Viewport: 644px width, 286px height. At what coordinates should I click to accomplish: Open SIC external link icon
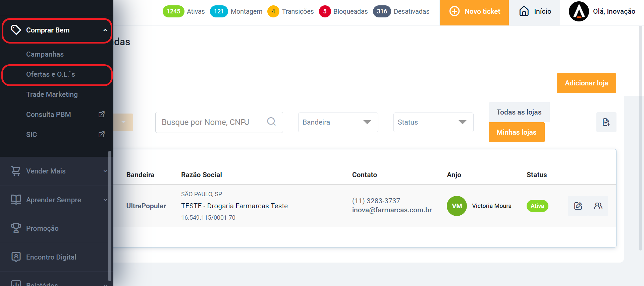[101, 135]
